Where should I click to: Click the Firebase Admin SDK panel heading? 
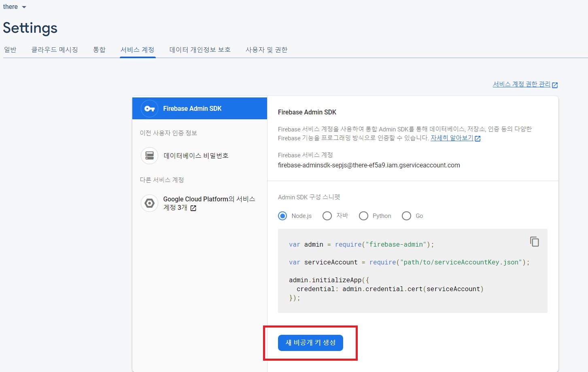tap(307, 112)
